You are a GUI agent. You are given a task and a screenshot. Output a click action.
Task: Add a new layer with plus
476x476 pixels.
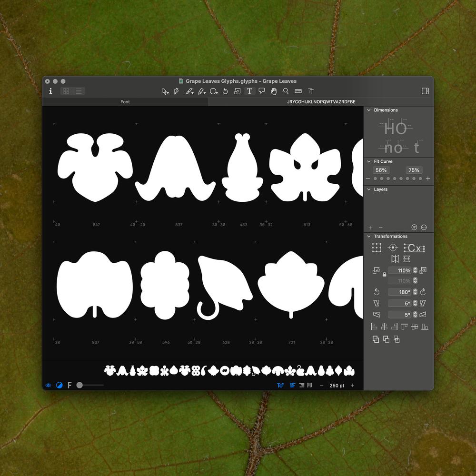(370, 228)
